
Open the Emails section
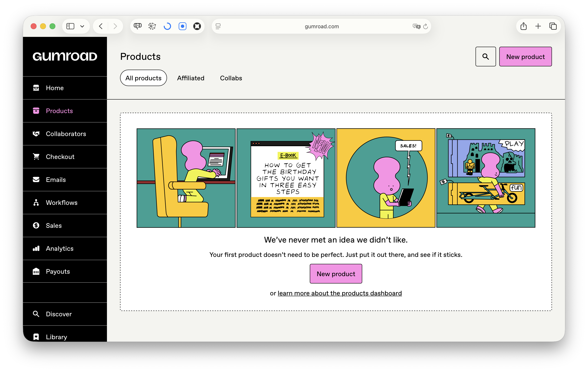pos(56,180)
